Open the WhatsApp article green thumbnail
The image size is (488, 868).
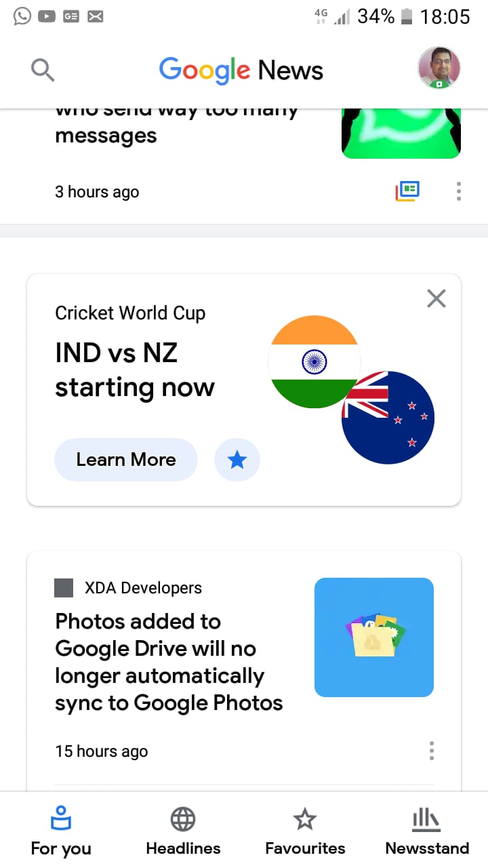(401, 134)
